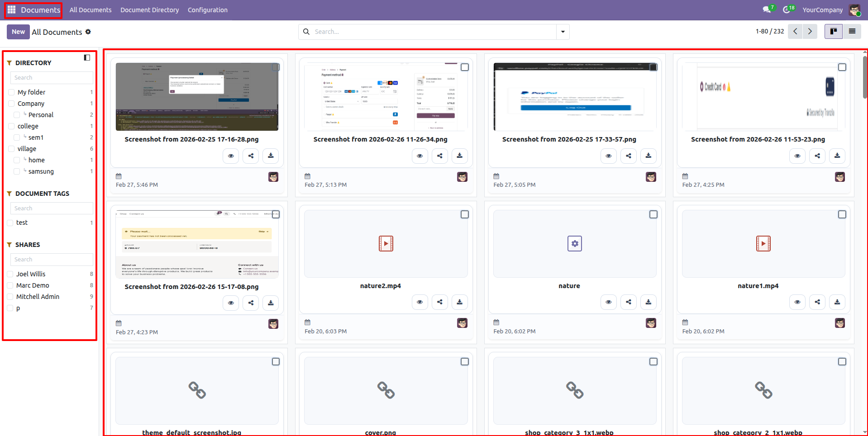Enable the village directory filter checkbox

click(11, 149)
